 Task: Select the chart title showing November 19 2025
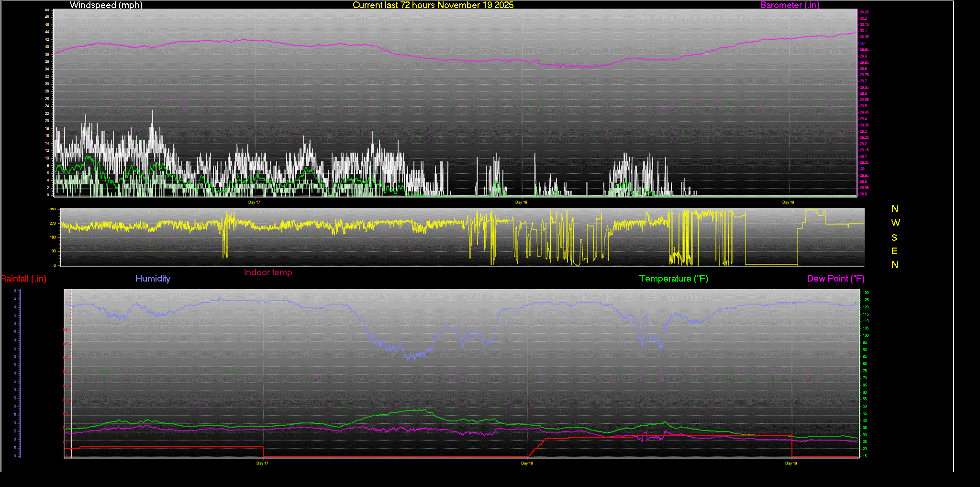coord(433,5)
